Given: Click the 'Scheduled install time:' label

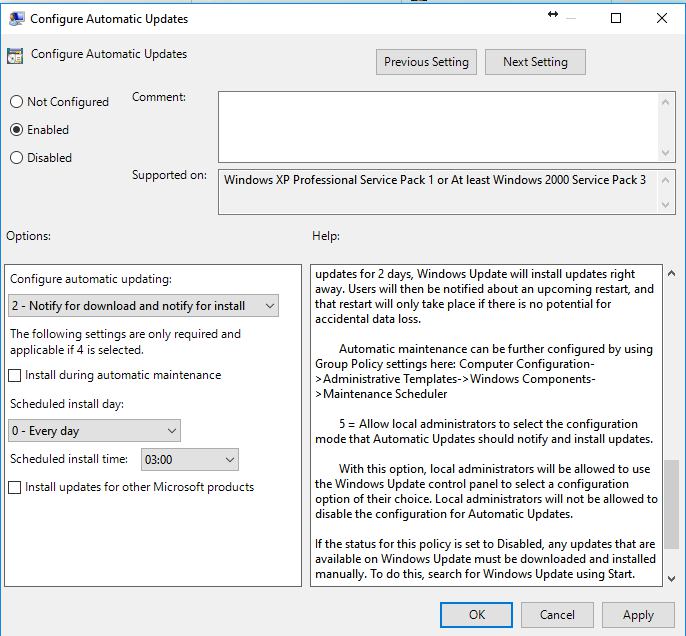Looking at the screenshot, I should [69, 459].
